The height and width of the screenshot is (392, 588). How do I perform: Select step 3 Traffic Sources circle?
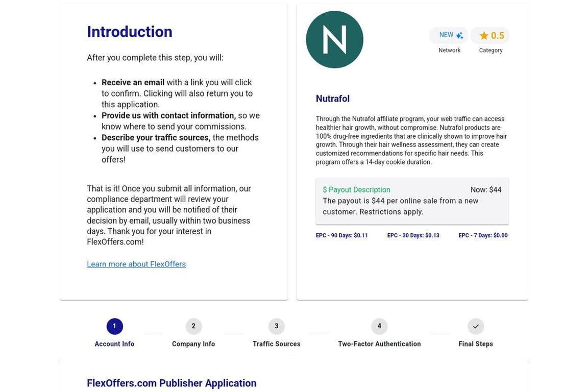[x=276, y=326]
